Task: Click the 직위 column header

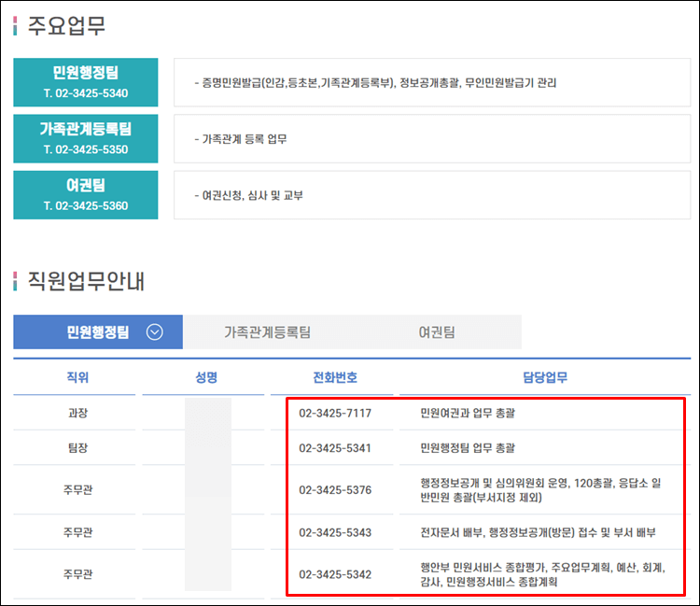Action: [77, 378]
